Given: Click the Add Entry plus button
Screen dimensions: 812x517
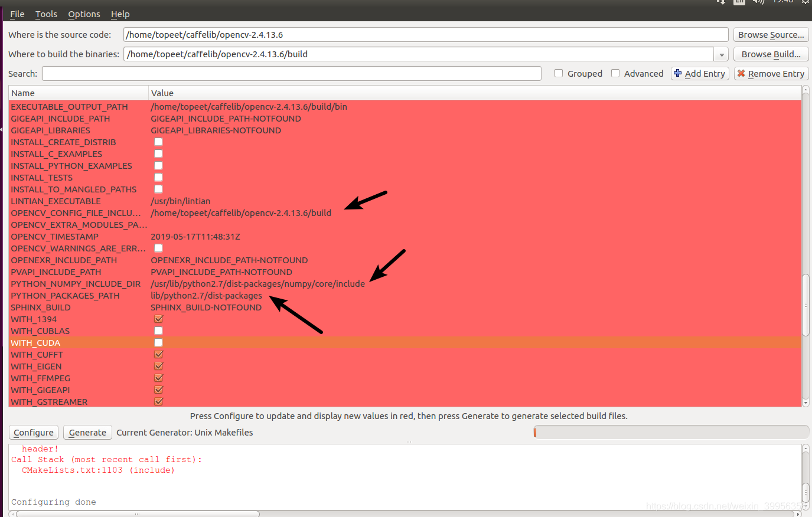Looking at the screenshot, I should pyautogui.click(x=700, y=74).
